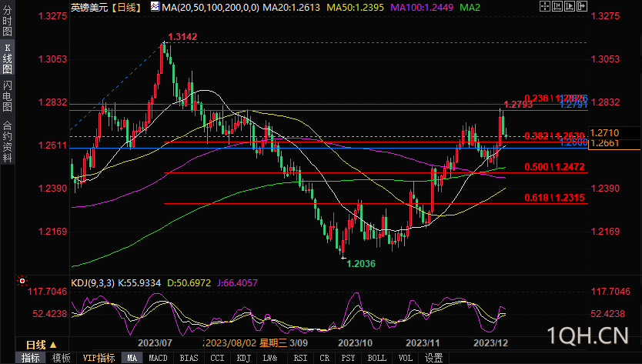The width and height of the screenshot is (642, 364).
Task: Open indicator 设置 settings
Action: (433, 358)
